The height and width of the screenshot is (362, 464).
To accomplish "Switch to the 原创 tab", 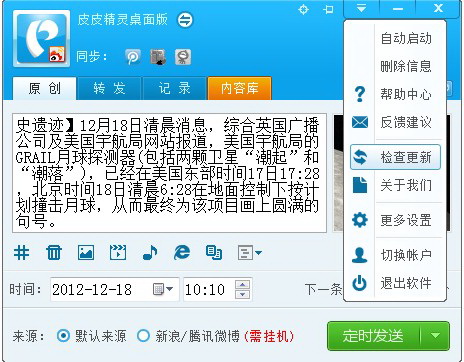I will coord(45,88).
